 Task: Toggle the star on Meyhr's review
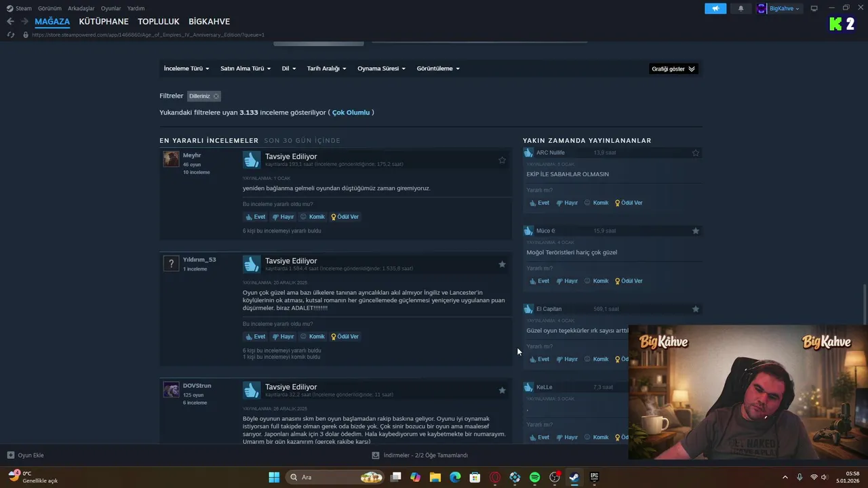(502, 161)
